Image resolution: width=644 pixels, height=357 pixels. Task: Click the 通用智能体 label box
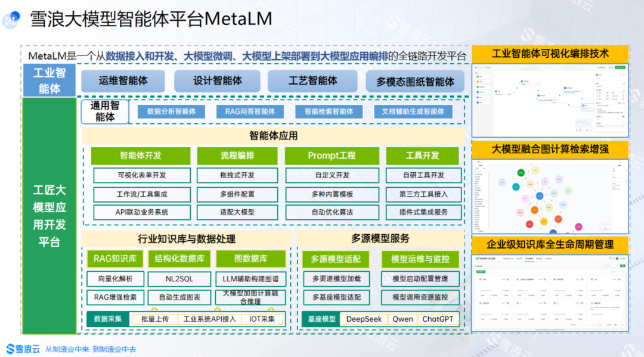pos(105,111)
